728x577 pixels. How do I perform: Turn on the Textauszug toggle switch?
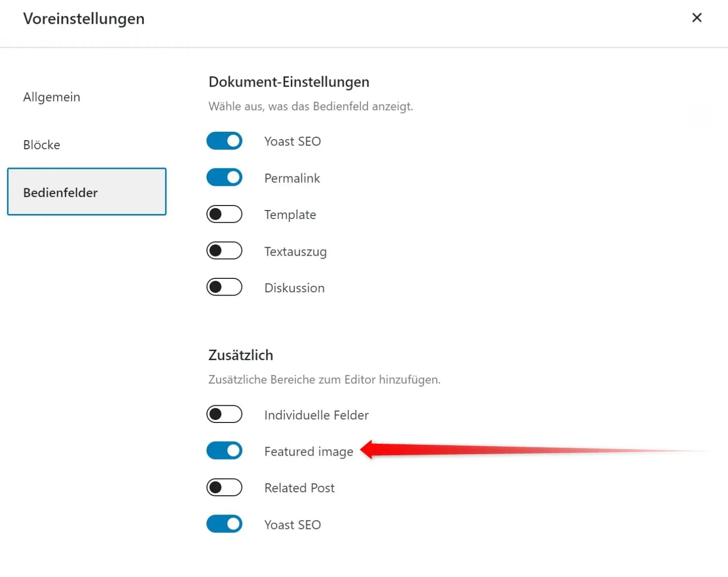[x=224, y=251]
